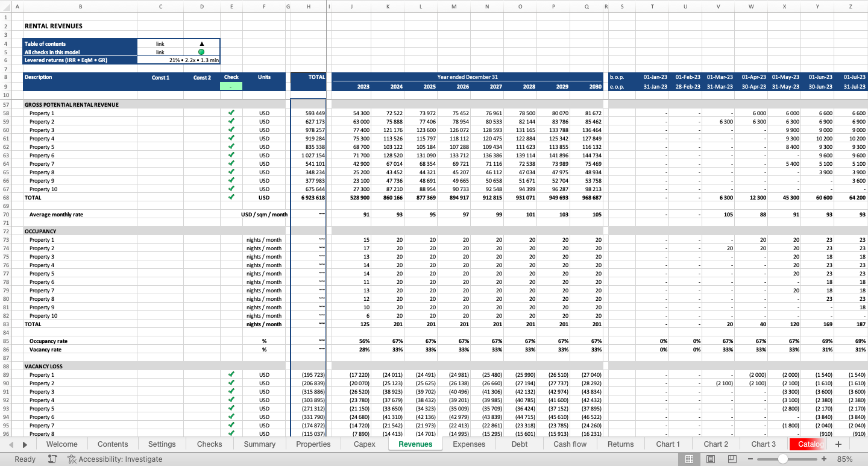
Task: Switch to Normal view icon
Action: click(x=689, y=459)
